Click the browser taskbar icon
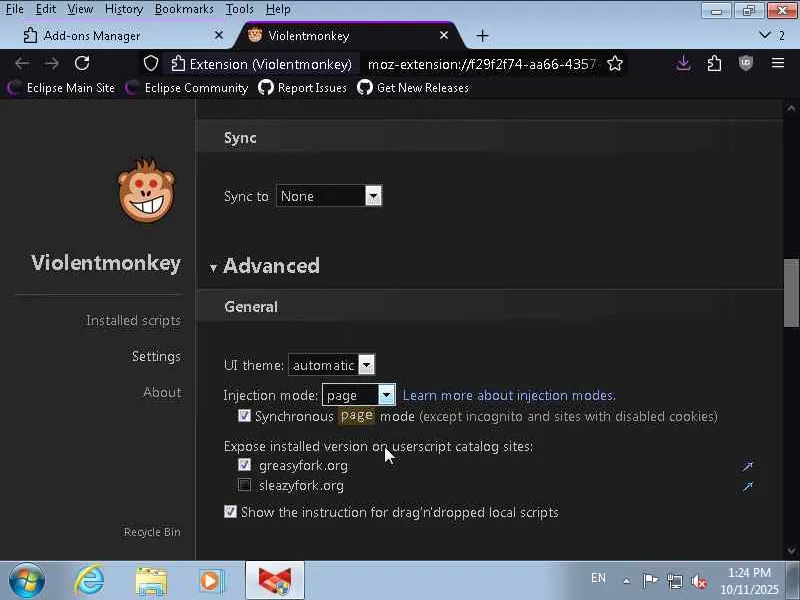This screenshot has height=600, width=800. click(274, 581)
